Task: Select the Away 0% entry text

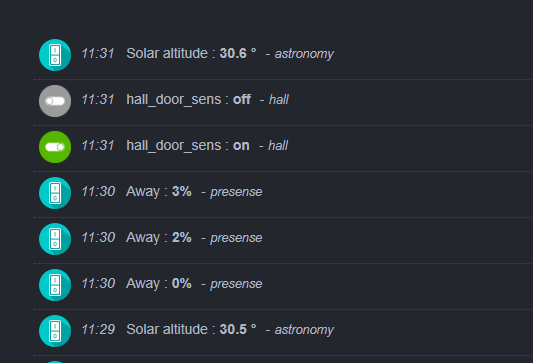Action: [159, 283]
